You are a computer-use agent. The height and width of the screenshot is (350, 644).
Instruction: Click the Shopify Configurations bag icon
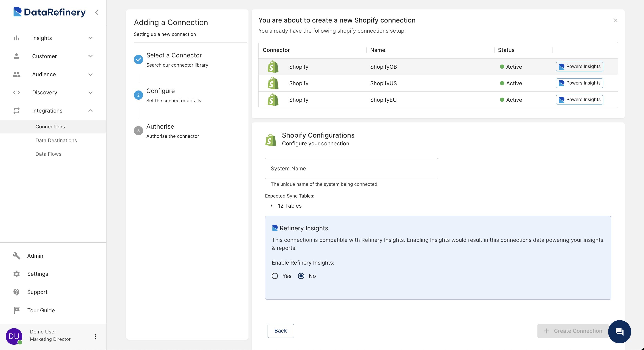(271, 140)
